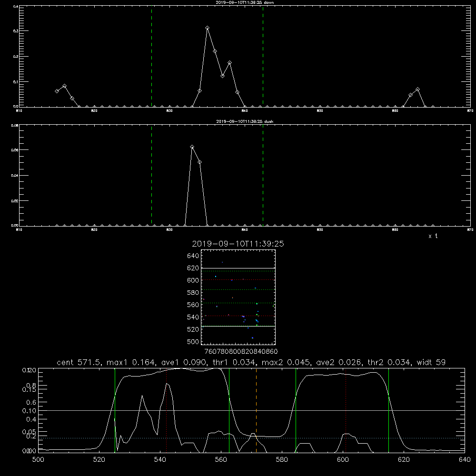
Task: Click the '0.02' y-axis label in dusk plot
Action: 15,201
